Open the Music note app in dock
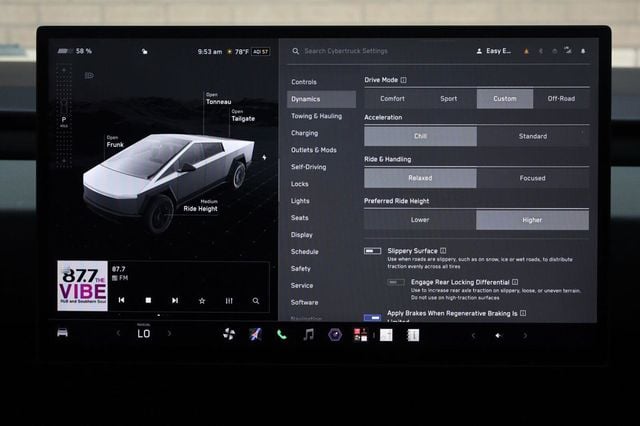This screenshot has width=640, height=426. 309,335
